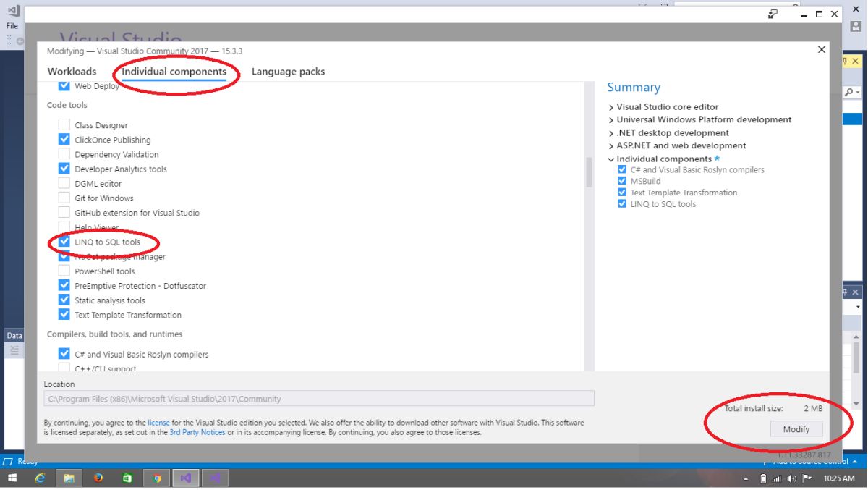Uncheck LINQ to SQL tools in Summary

(x=622, y=204)
